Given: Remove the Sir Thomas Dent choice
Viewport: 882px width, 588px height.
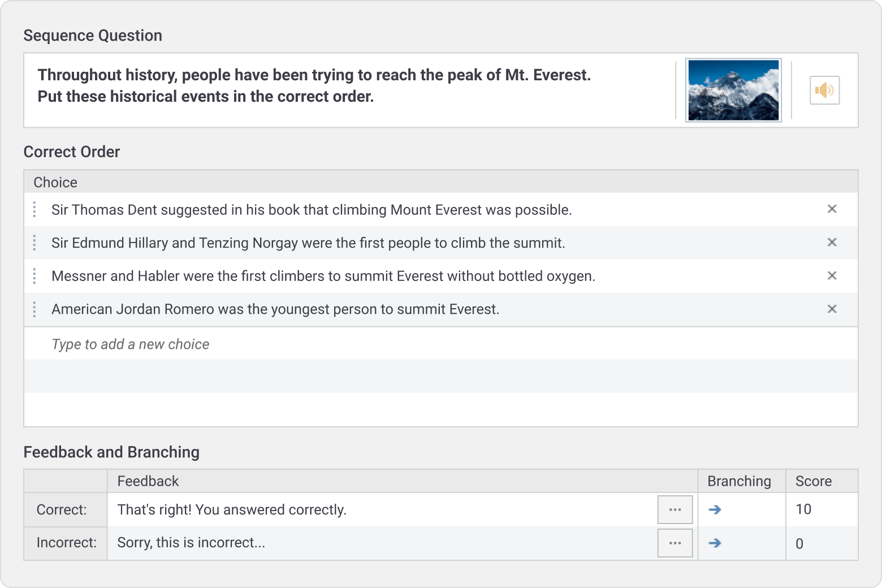Looking at the screenshot, I should click(832, 209).
